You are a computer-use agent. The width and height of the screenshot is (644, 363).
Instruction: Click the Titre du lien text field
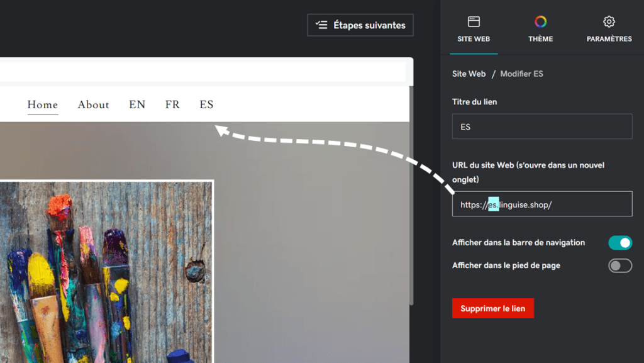coord(541,126)
